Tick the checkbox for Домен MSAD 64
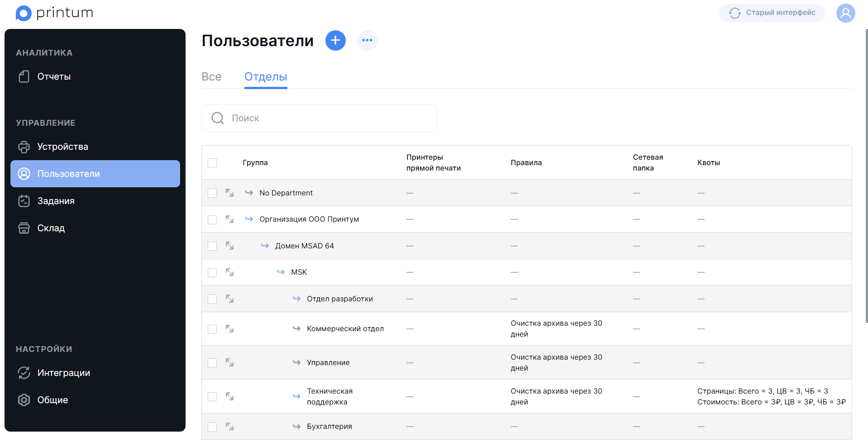Image resolution: width=868 pixels, height=442 pixels. click(212, 246)
